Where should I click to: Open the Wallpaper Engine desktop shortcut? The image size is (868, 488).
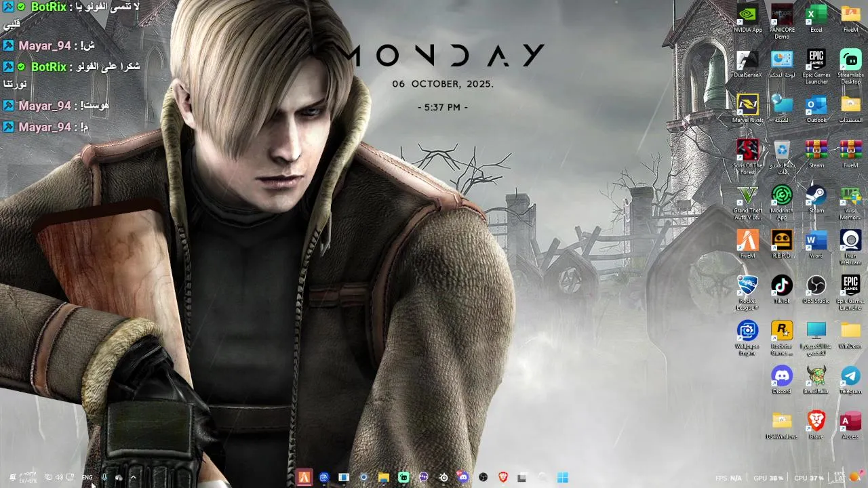[747, 338]
